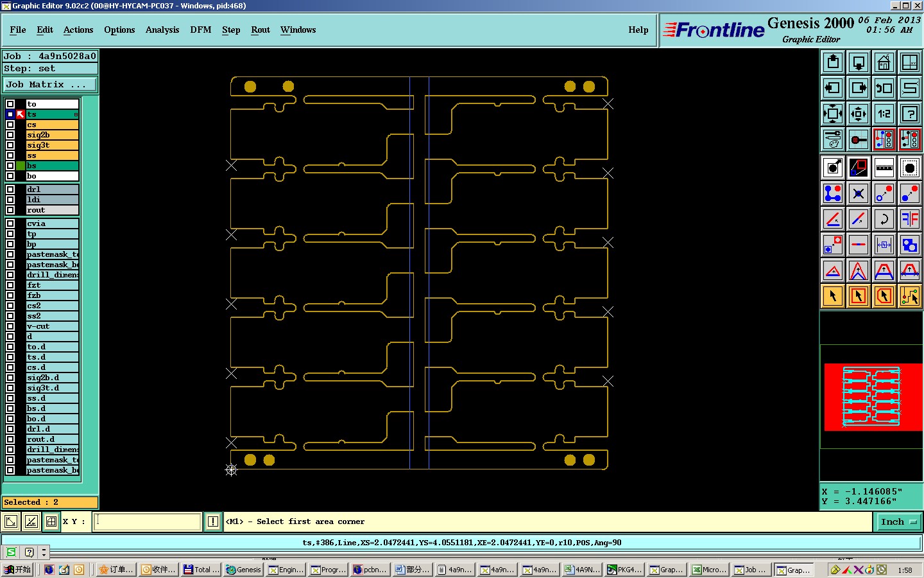Click the Job Matrix button
Screen dimensions: 924x578
click(x=50, y=85)
